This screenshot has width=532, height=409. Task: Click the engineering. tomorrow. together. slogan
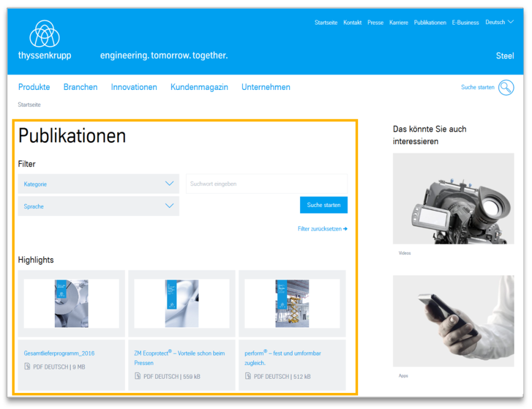tap(164, 55)
